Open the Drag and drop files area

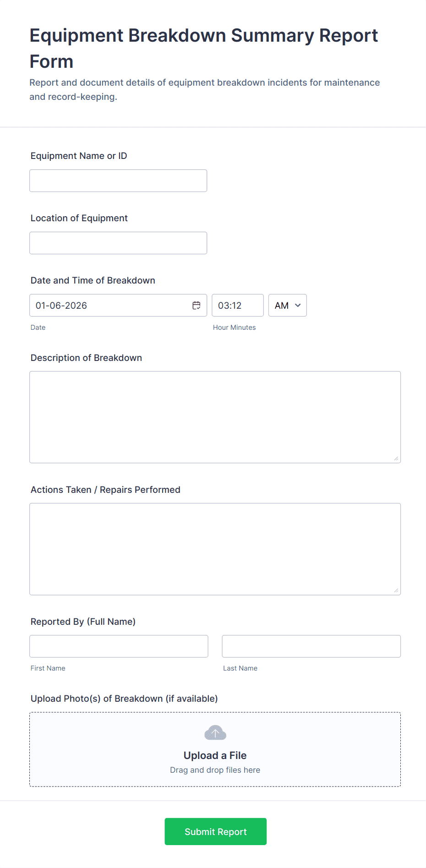(215, 770)
